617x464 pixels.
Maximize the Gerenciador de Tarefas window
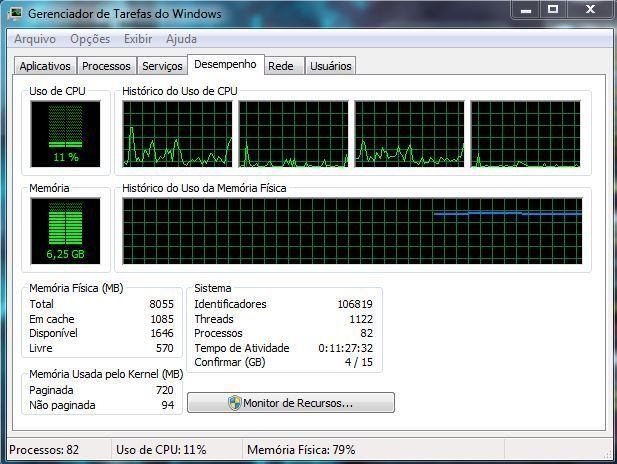tap(553, 10)
